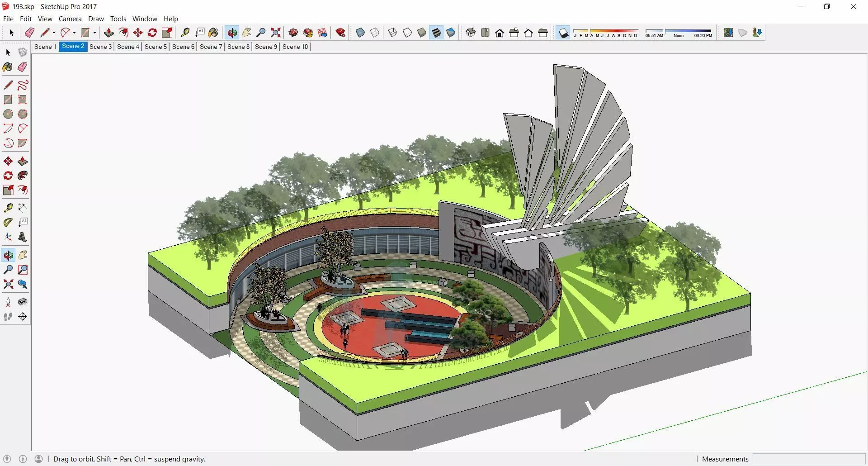Switch to Right view button

tap(514, 33)
